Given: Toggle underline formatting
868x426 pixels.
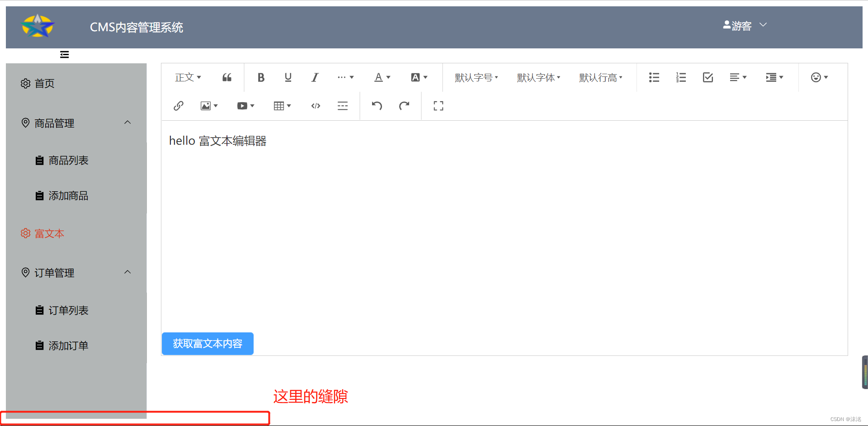Looking at the screenshot, I should coord(288,77).
